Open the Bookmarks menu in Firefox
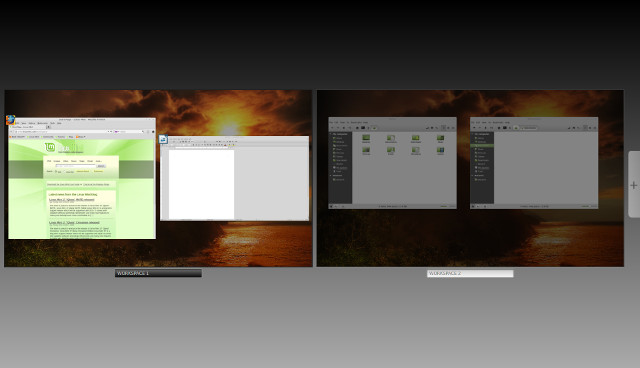 tap(42, 123)
